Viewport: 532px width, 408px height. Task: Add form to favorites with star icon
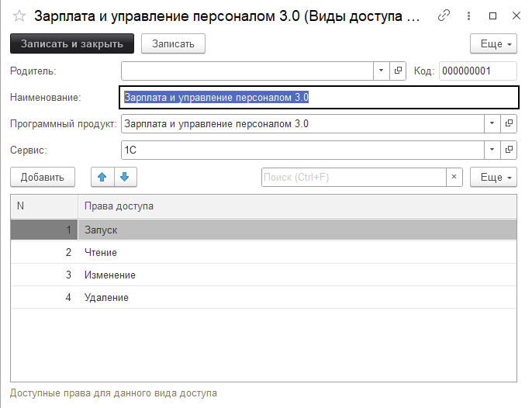[x=19, y=16]
